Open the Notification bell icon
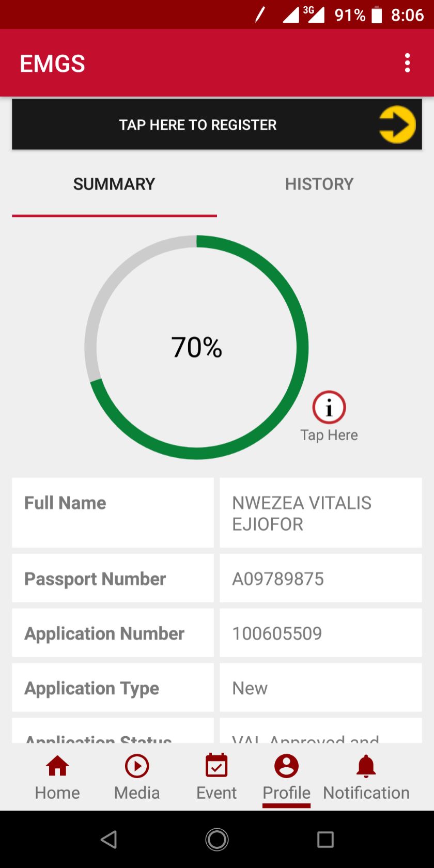The width and height of the screenshot is (434, 868). 366,766
